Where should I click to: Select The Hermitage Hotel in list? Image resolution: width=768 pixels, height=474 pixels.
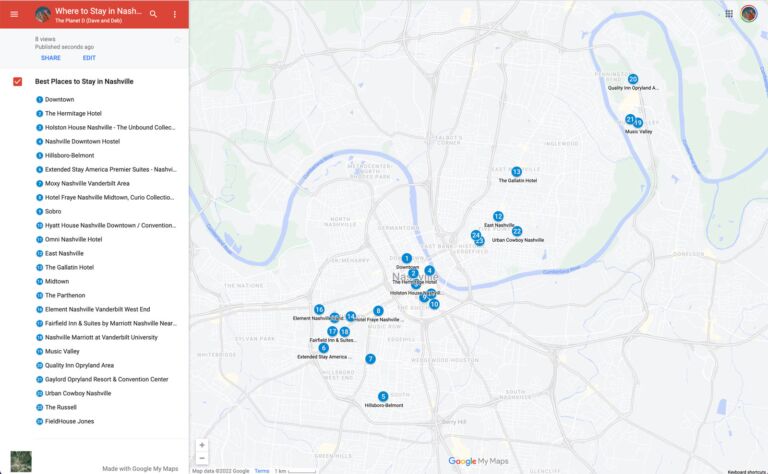coord(73,114)
